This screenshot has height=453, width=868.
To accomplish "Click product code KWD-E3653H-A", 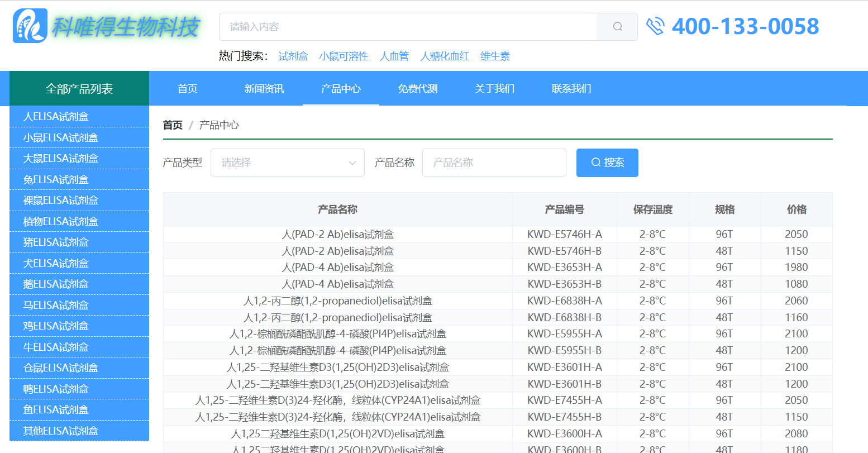I will tap(565, 268).
